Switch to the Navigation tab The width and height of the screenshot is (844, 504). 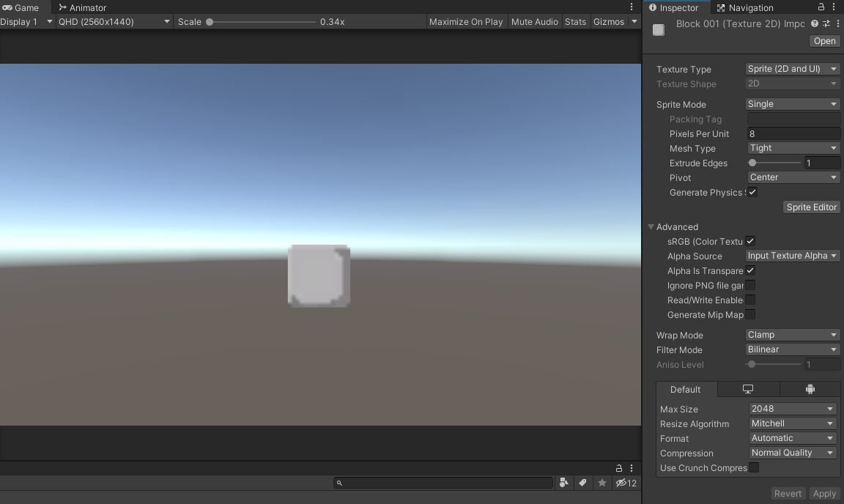[x=745, y=7]
